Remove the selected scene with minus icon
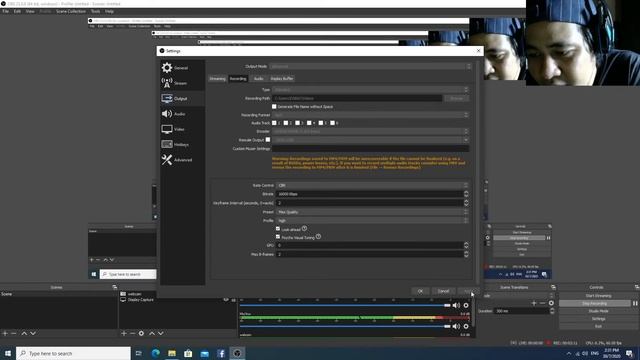The width and height of the screenshot is (640, 360). tap(14, 333)
